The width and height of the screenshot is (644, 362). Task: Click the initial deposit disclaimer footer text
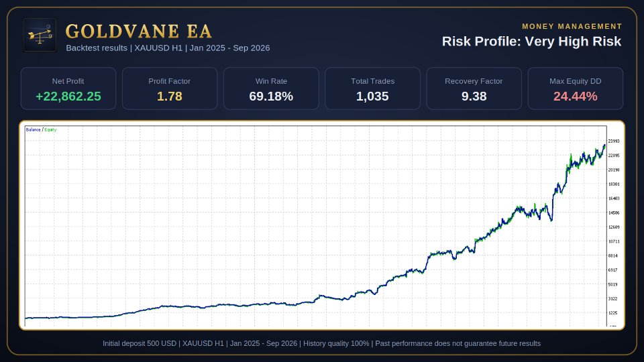pyautogui.click(x=321, y=343)
